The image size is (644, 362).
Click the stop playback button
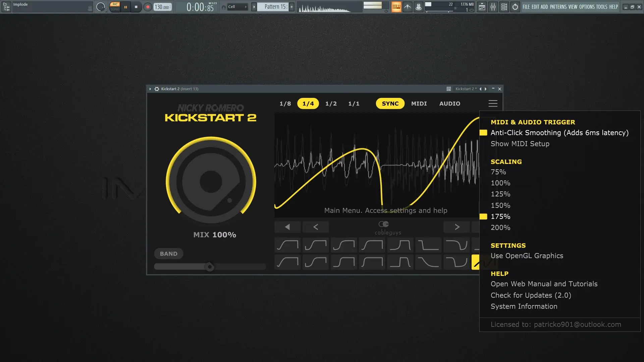pyautogui.click(x=136, y=7)
